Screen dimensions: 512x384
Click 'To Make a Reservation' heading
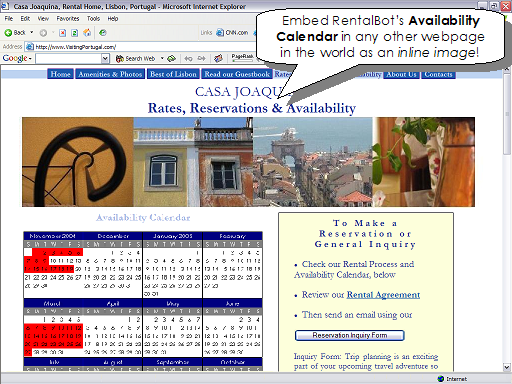[365, 234]
